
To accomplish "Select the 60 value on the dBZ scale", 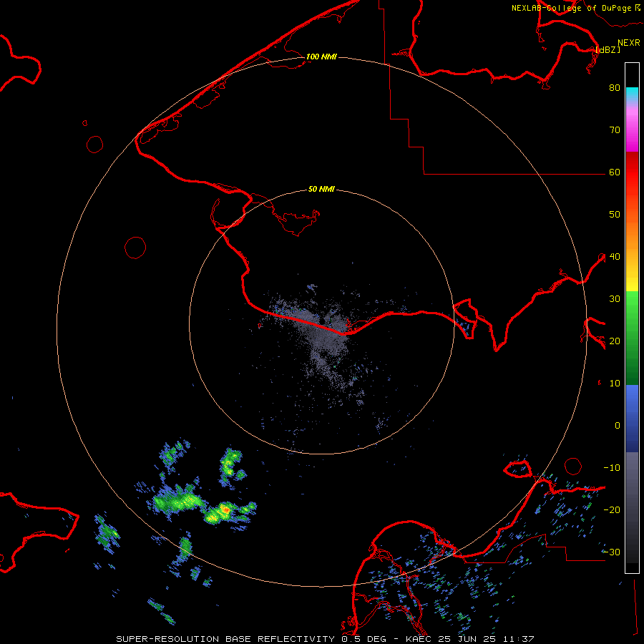I will click(x=615, y=172).
